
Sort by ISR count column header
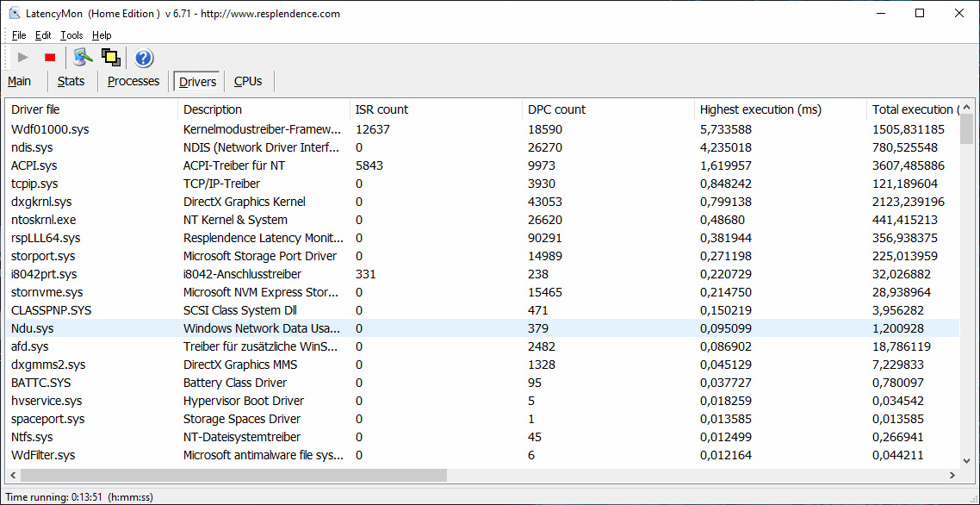pyautogui.click(x=436, y=109)
